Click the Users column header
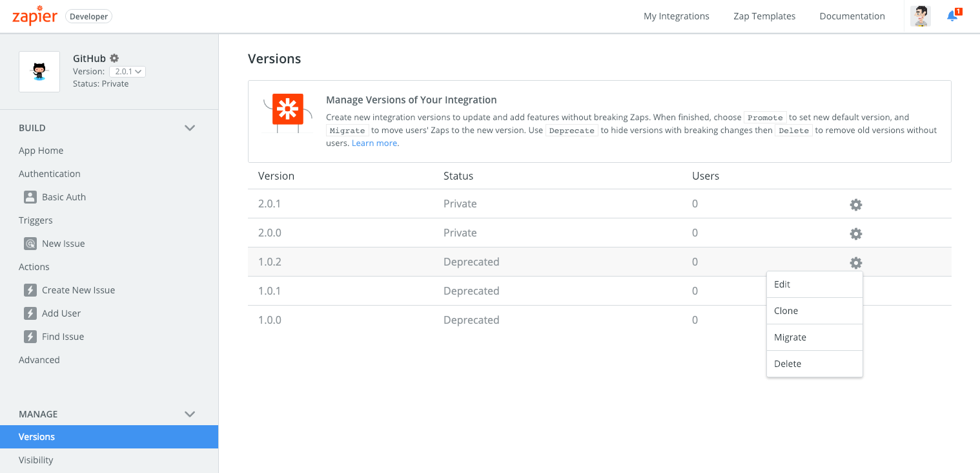Image resolution: width=980 pixels, height=473 pixels. (706, 176)
